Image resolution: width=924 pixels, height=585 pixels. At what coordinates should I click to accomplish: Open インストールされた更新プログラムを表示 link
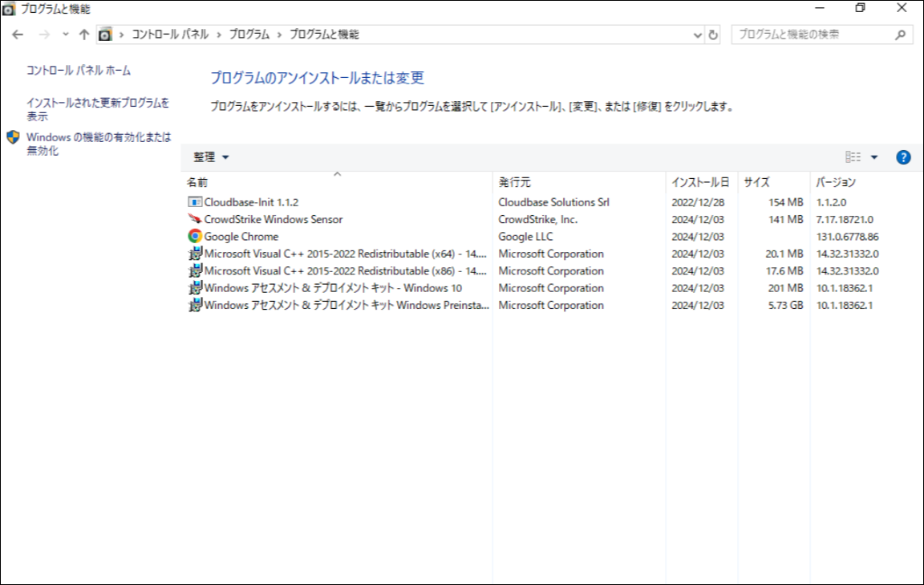click(x=98, y=109)
